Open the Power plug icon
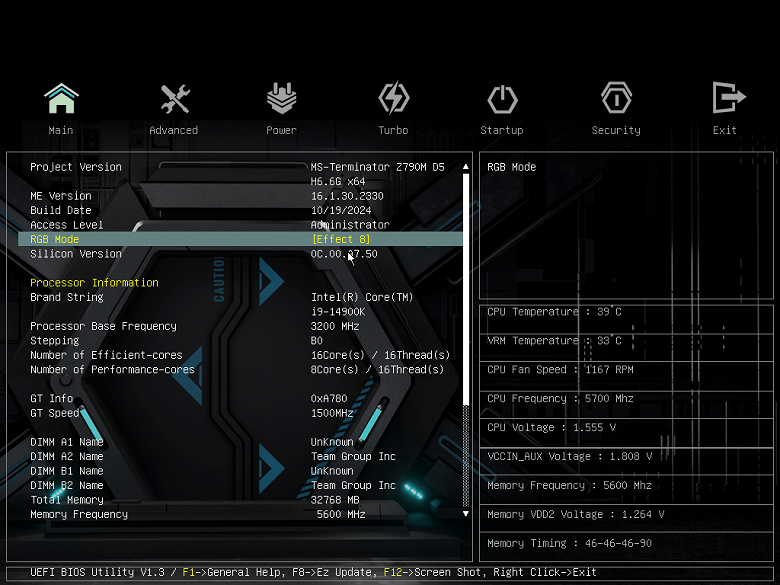Viewport: 780px width, 585px height. [282, 98]
